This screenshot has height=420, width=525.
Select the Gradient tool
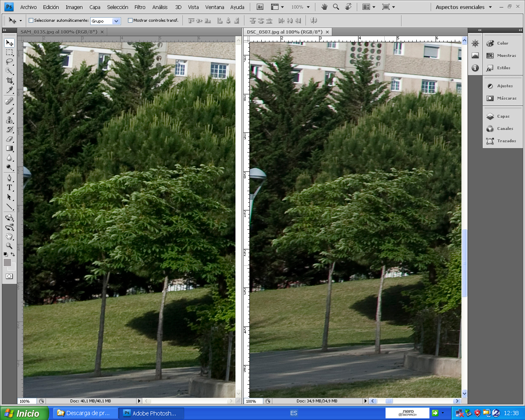tap(9, 148)
